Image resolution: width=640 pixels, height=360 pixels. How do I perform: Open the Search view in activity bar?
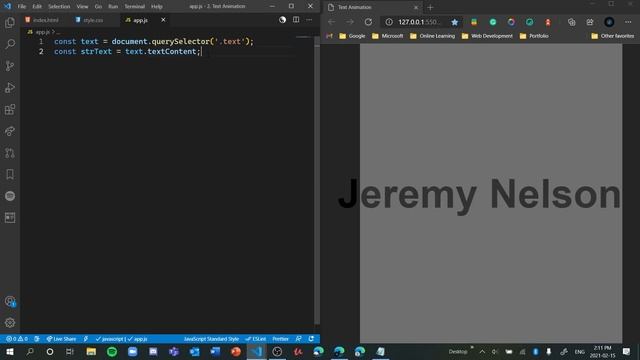[x=10, y=44]
